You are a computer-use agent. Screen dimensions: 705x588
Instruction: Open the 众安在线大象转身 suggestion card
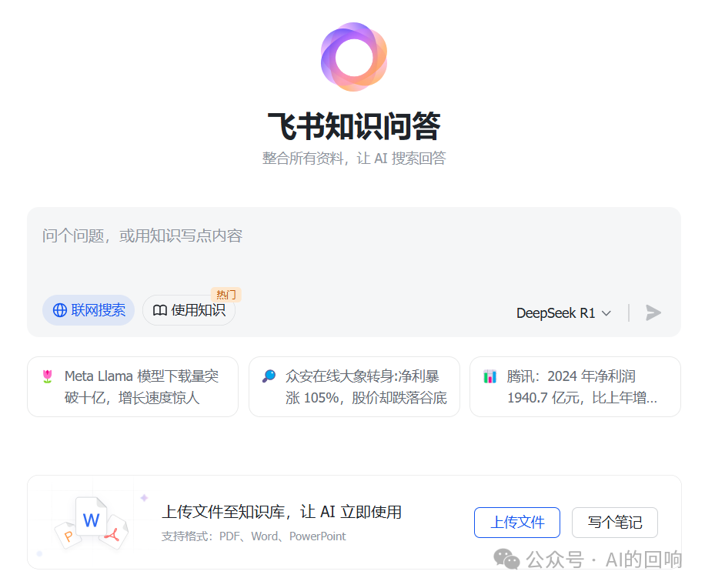(x=354, y=386)
